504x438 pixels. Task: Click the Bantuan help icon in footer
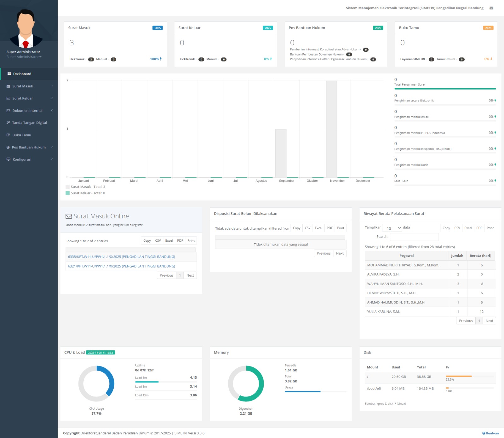coord(484,433)
